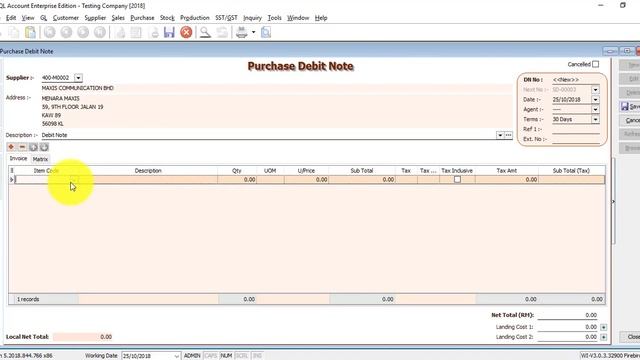
Task: Click the greyed Copy toolbar icon
Action: pyautogui.click(x=14, y=32)
